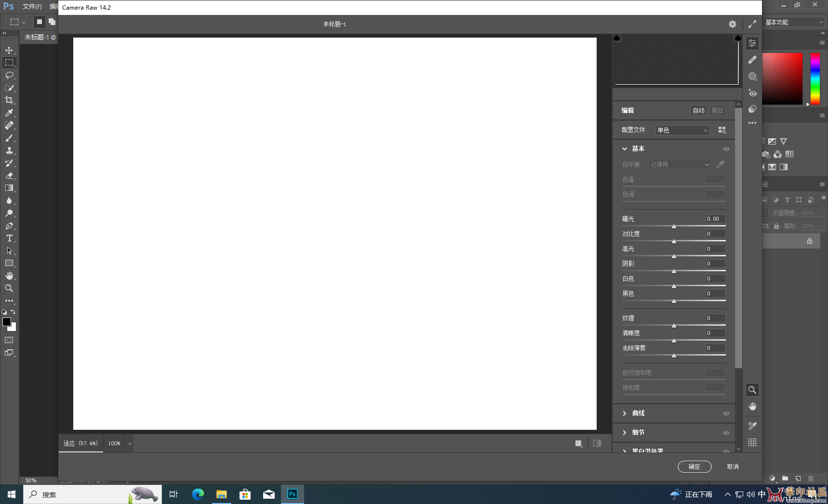
Task: Toggle before/after view button
Action: [x=597, y=443]
